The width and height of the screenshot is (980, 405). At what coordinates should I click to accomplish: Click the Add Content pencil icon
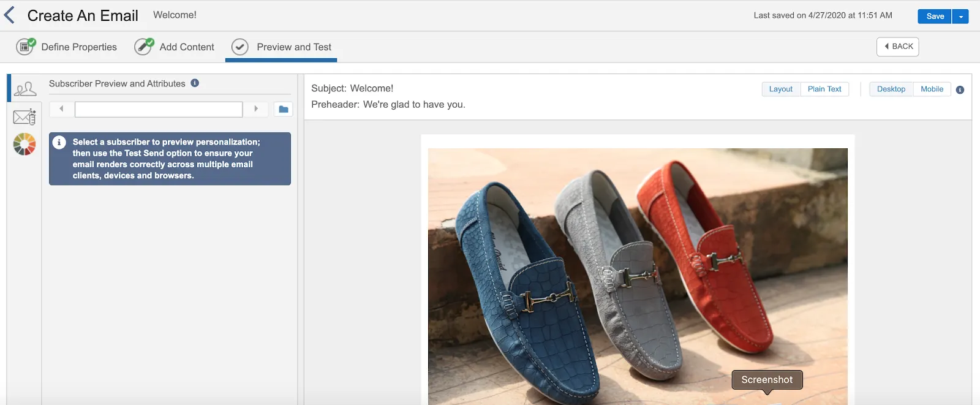click(x=144, y=47)
